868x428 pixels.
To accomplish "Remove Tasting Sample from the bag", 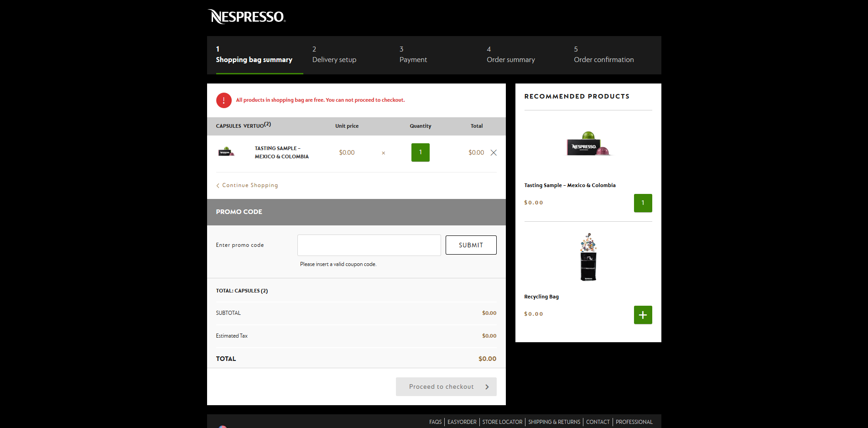I will click(x=494, y=153).
